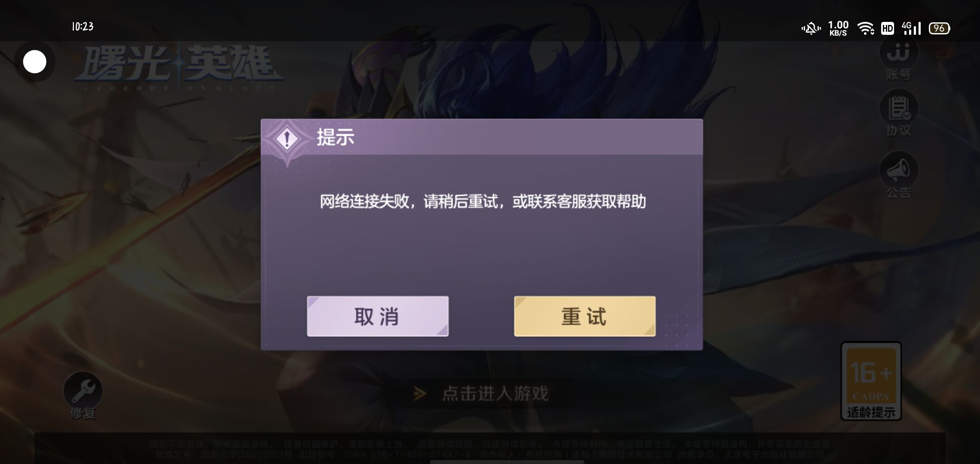Tap the 10:23 clock in status bar
This screenshot has height=464, width=980.
coord(83,27)
